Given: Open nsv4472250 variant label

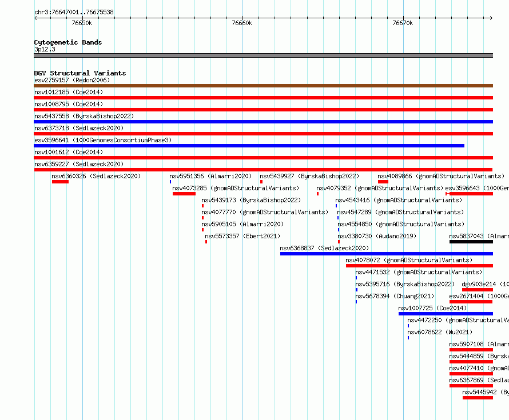Looking at the screenshot, I should point(458,320).
